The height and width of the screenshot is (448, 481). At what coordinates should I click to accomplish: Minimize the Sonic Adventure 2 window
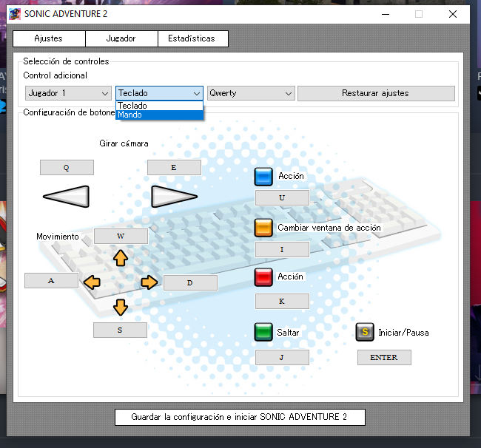[x=386, y=14]
